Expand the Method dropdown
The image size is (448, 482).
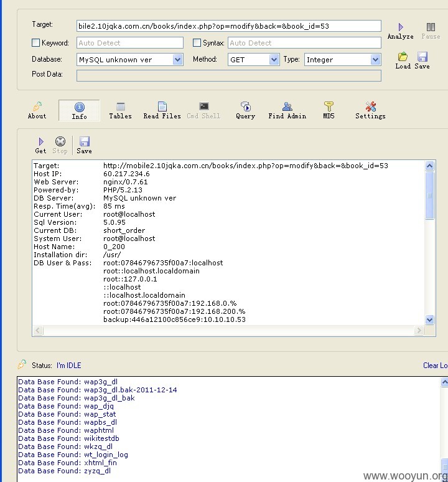pyautogui.click(x=274, y=60)
